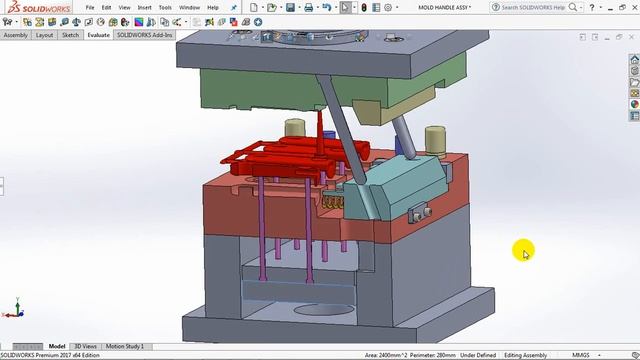This screenshot has width=640, height=360.
Task: Click the blue circular star icon
Action: pos(258,22)
